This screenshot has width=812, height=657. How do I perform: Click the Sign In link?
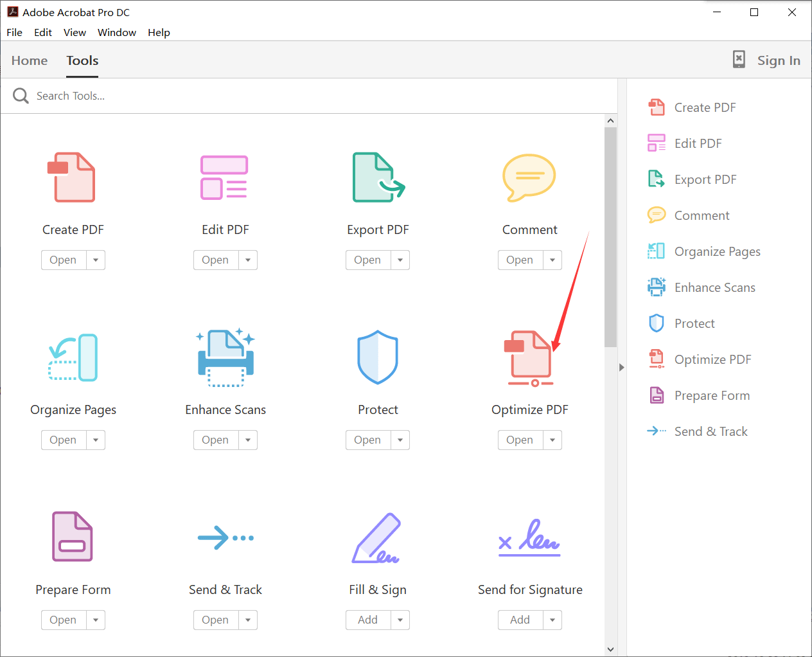tap(778, 60)
